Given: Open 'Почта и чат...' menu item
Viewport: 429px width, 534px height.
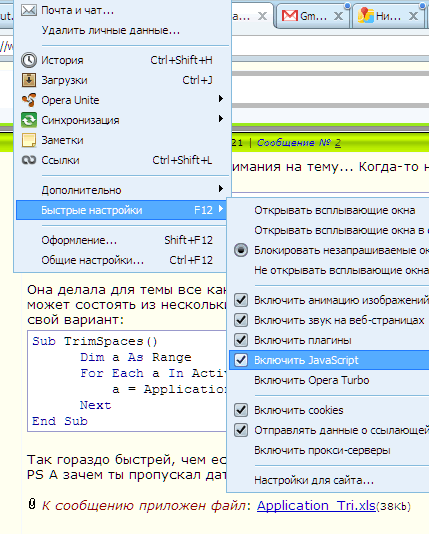Looking at the screenshot, I should click(78, 11).
